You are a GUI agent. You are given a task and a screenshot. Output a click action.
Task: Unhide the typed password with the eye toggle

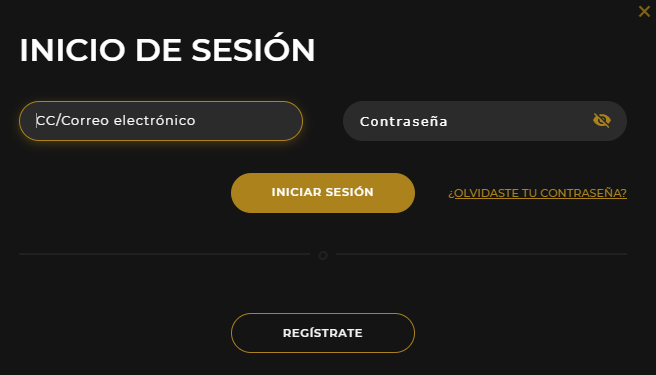pyautogui.click(x=602, y=121)
